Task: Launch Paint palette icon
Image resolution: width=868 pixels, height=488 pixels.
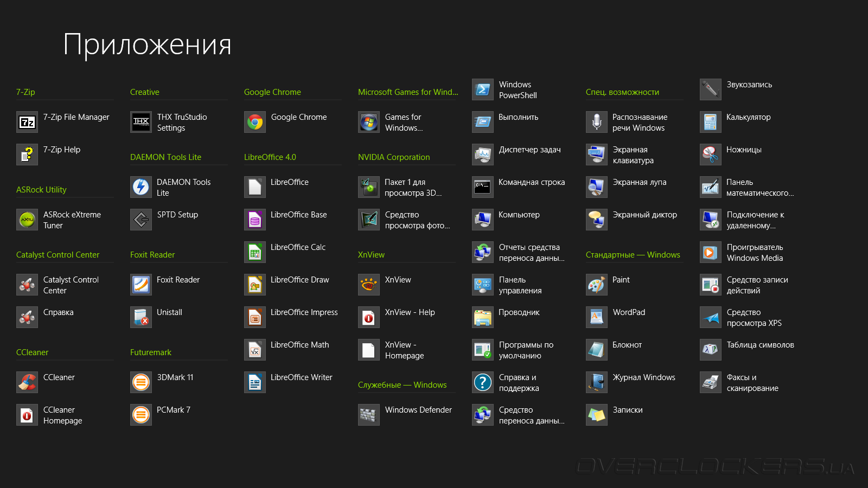Action: click(597, 285)
